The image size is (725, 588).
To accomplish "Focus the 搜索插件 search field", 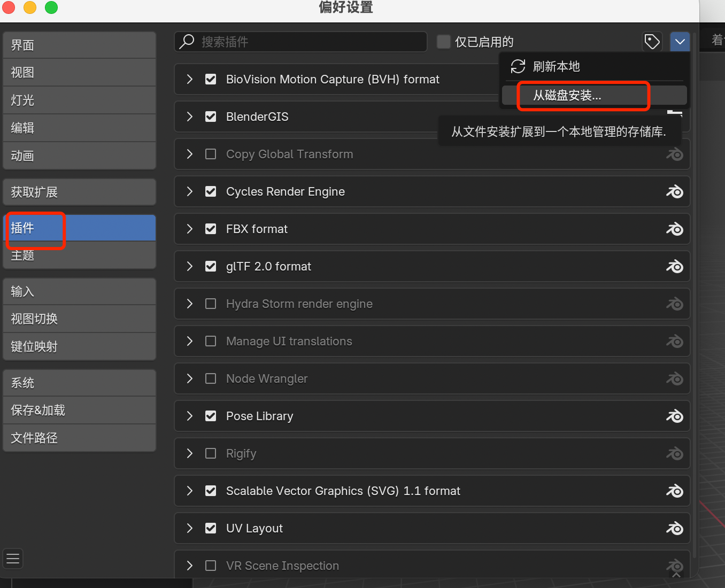I will (x=300, y=42).
